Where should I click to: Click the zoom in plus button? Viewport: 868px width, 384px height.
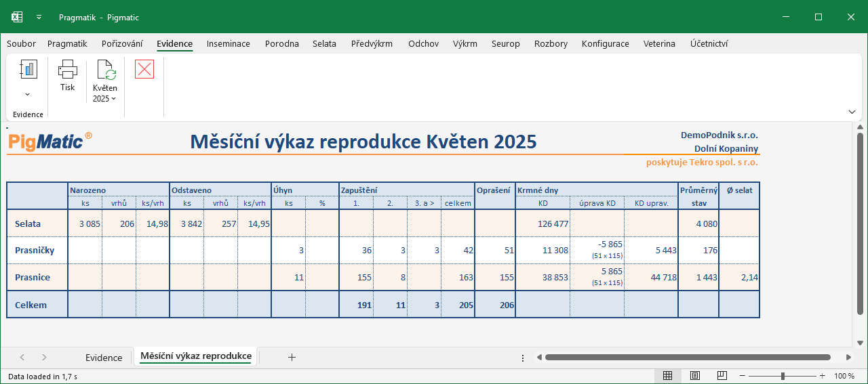823,376
